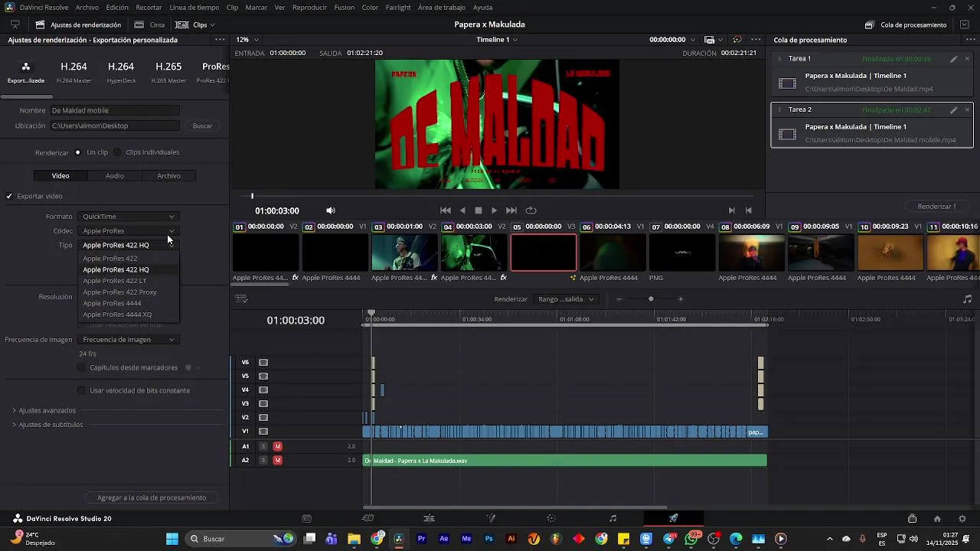Screen dimensions: 980x551
Task: Enable Capítulos desde marcadores checkbox
Action: [82, 367]
